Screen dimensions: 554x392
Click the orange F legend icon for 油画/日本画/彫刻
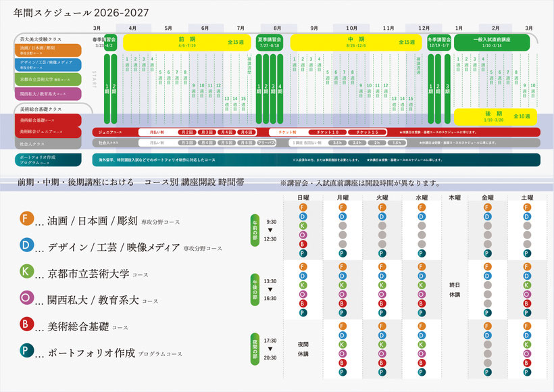(x=26, y=218)
